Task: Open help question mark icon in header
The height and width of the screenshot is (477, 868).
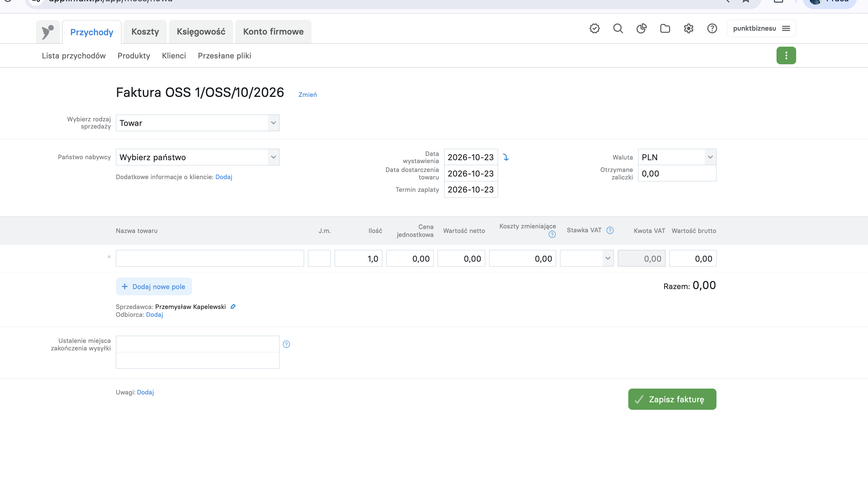Action: 712,28
